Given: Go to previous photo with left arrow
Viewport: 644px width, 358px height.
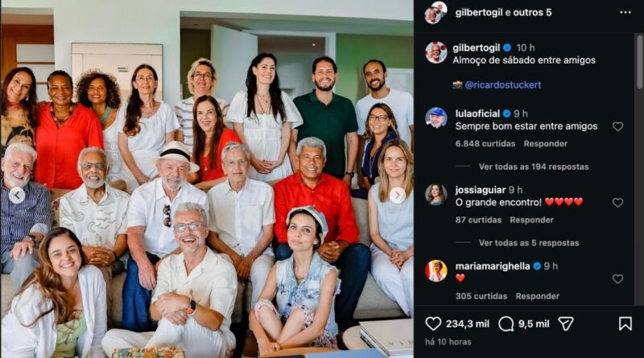Looking at the screenshot, I should coord(17,195).
